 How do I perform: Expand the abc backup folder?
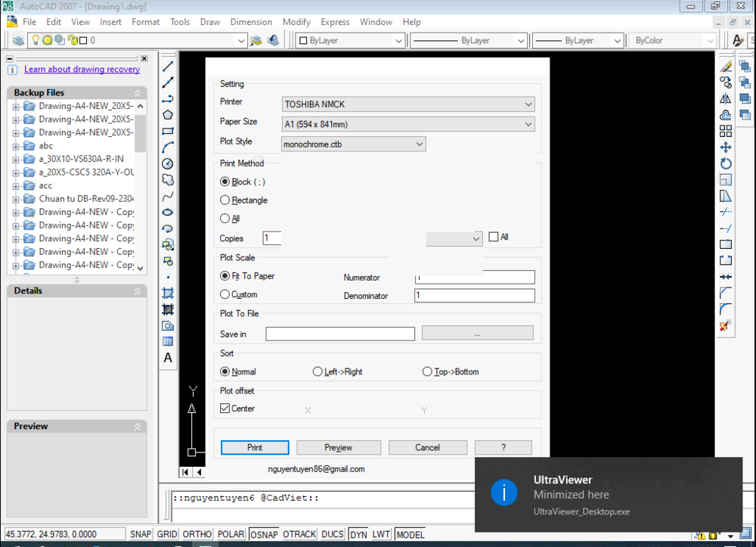click(x=16, y=146)
